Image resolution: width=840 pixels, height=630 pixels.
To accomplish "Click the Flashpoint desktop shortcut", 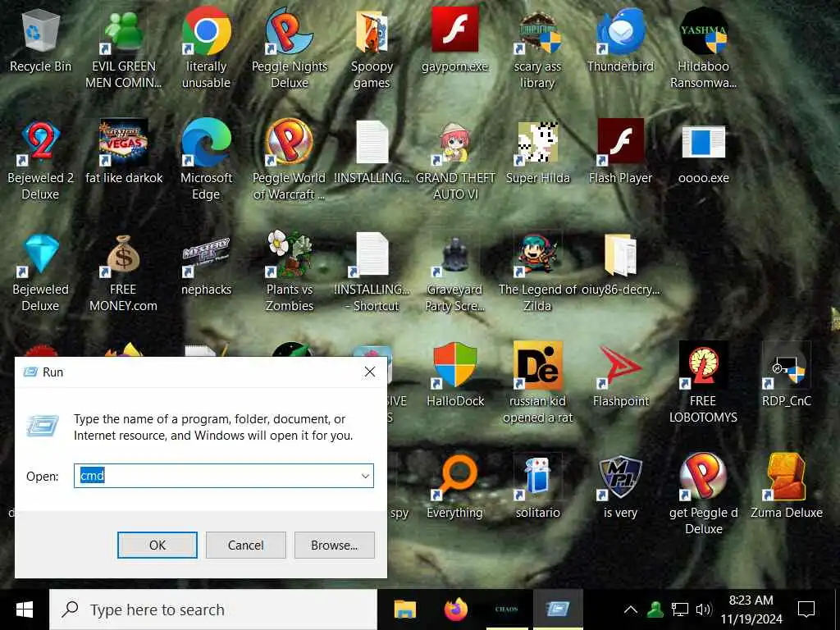I will [620, 367].
